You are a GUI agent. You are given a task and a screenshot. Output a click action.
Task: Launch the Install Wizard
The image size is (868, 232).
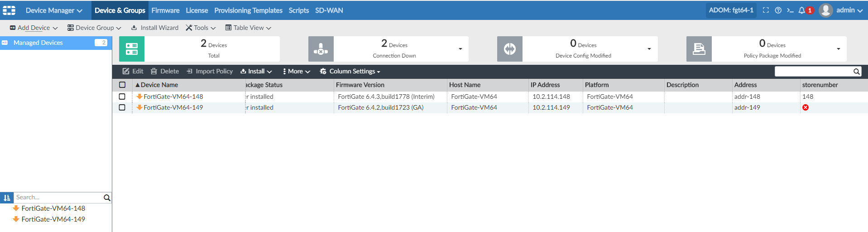pos(155,28)
